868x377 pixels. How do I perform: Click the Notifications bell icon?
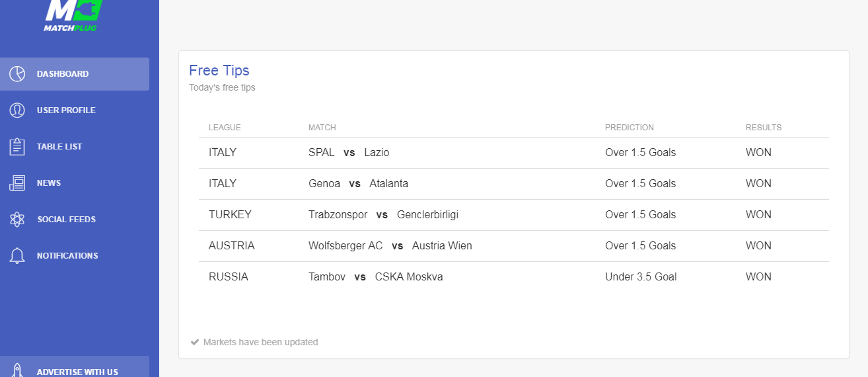click(17, 256)
